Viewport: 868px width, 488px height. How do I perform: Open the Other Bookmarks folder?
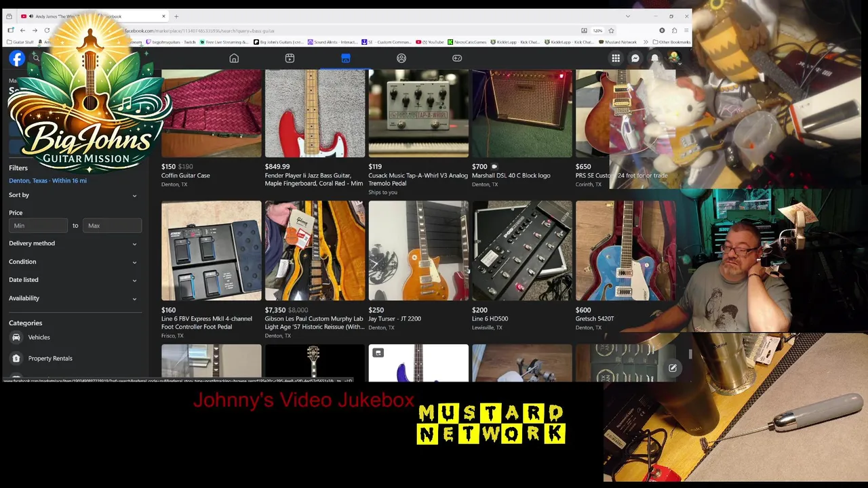pos(671,42)
